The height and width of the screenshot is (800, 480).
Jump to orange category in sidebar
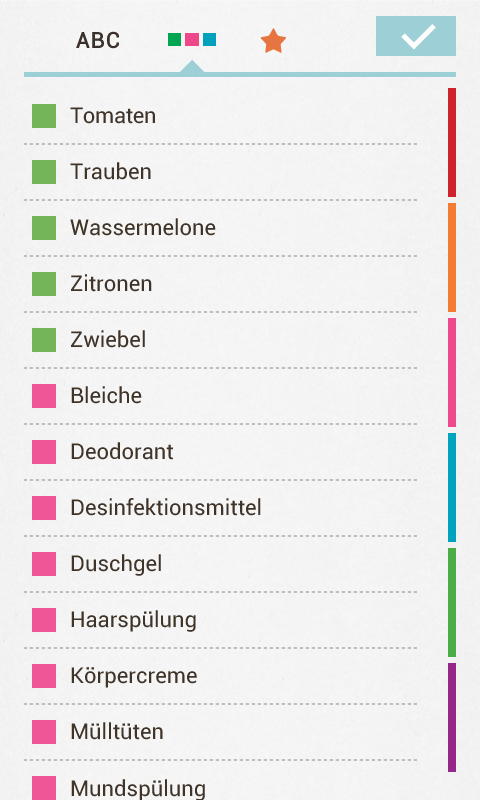point(452,257)
